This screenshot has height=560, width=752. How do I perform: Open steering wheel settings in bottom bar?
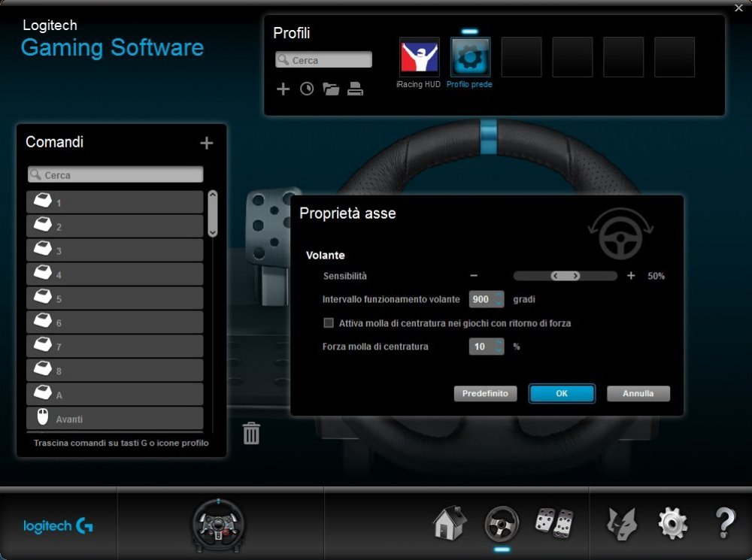click(x=502, y=524)
